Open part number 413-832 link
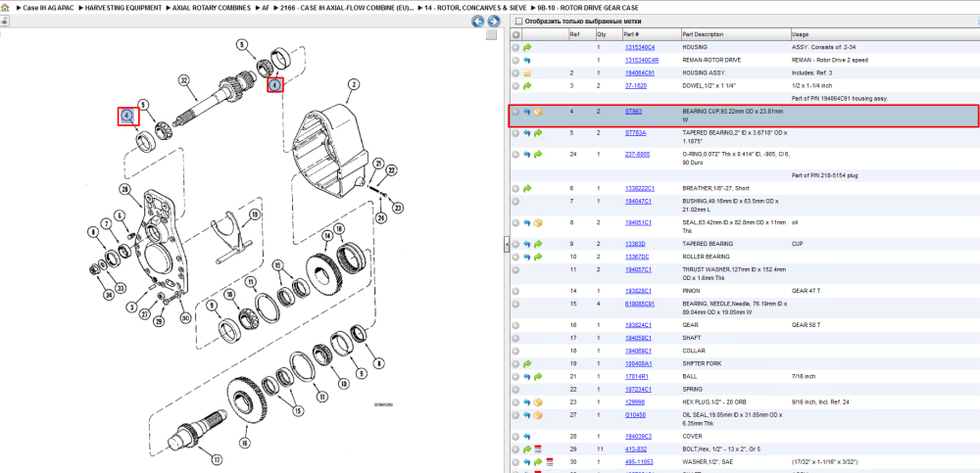This screenshot has width=980, height=473. pyautogui.click(x=636, y=449)
